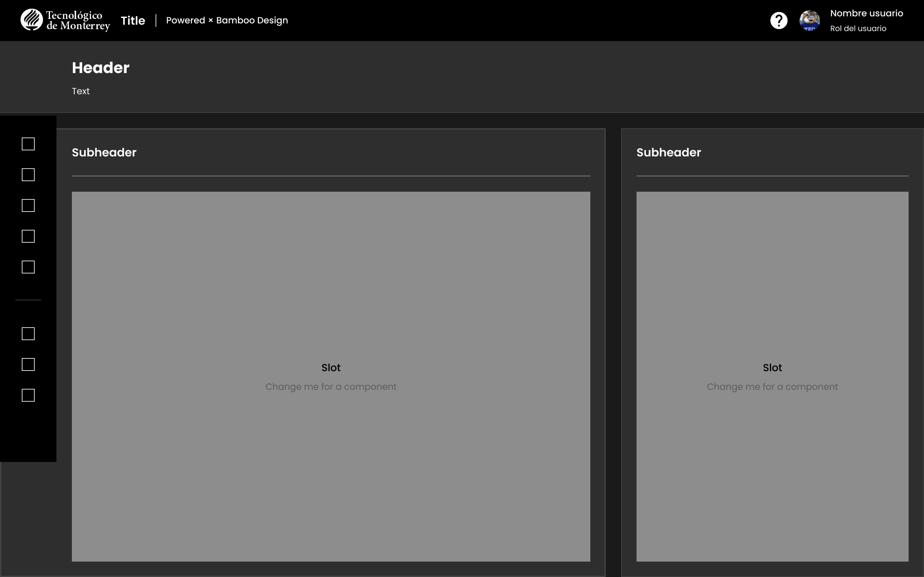Click the last icon at the sidebar bottom
924x577 pixels.
point(28,395)
